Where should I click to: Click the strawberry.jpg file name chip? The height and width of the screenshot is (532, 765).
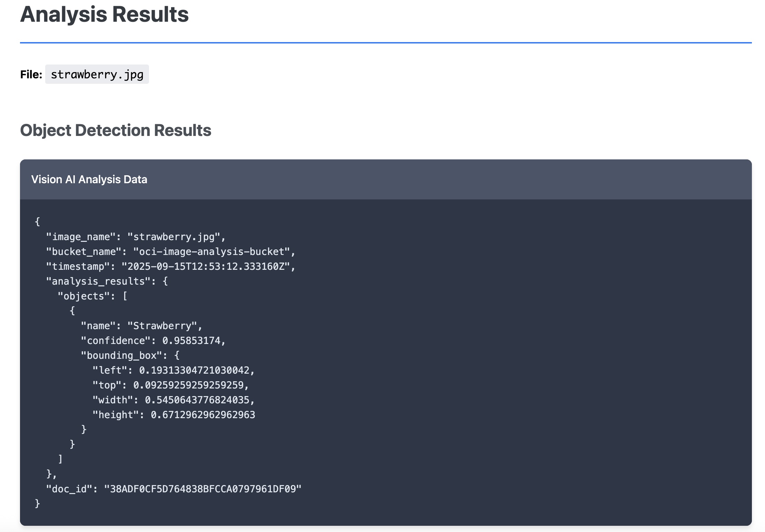click(x=97, y=74)
